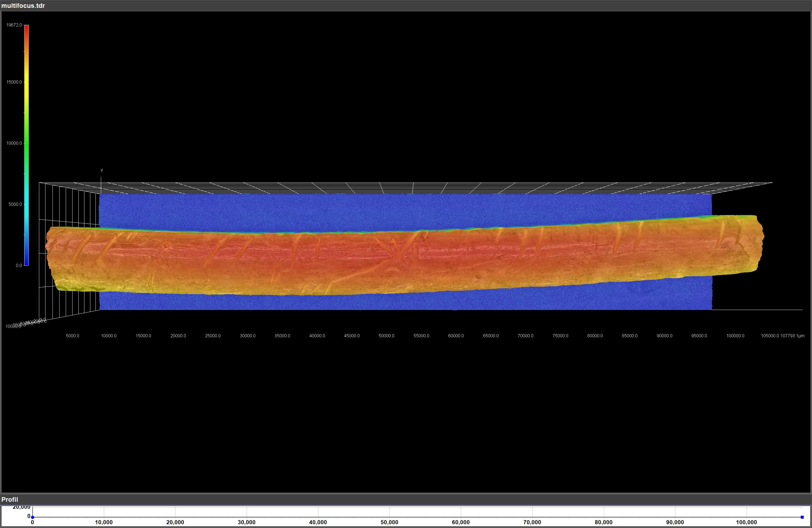Click the 100000.0 x-axis tick label
Image resolution: width=812 pixels, height=528 pixels.
tap(735, 336)
